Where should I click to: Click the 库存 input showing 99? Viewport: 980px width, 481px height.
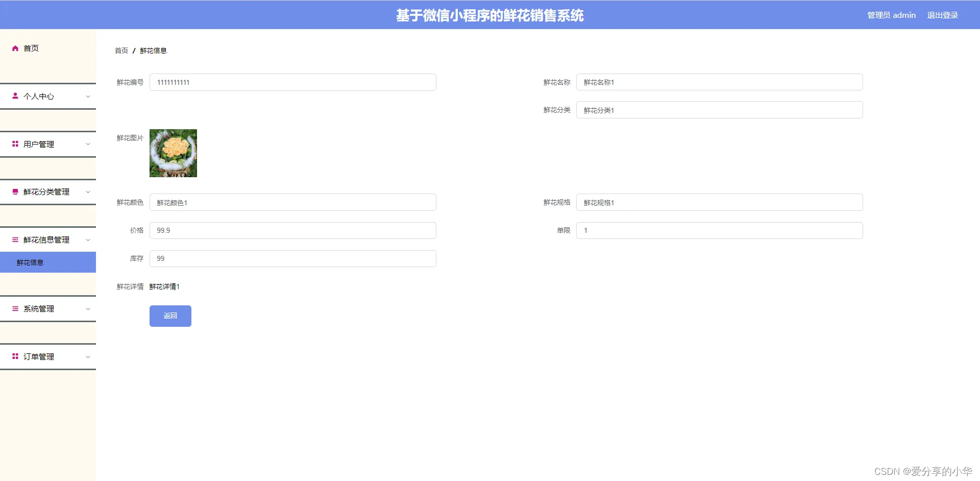[293, 258]
